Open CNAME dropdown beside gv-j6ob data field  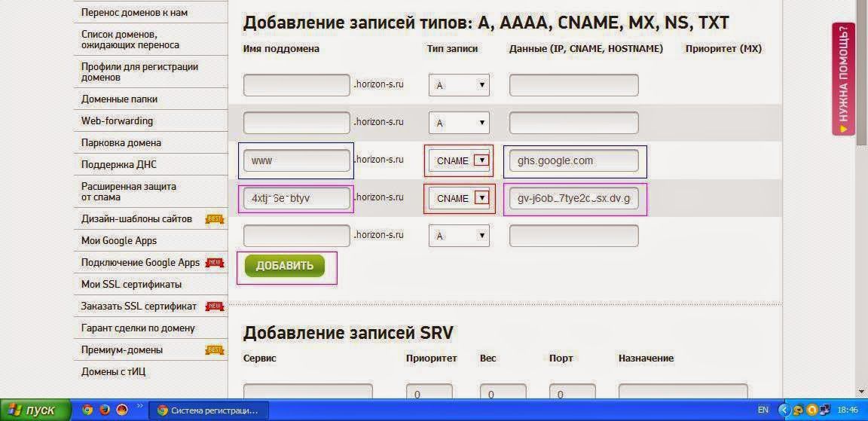(x=459, y=198)
